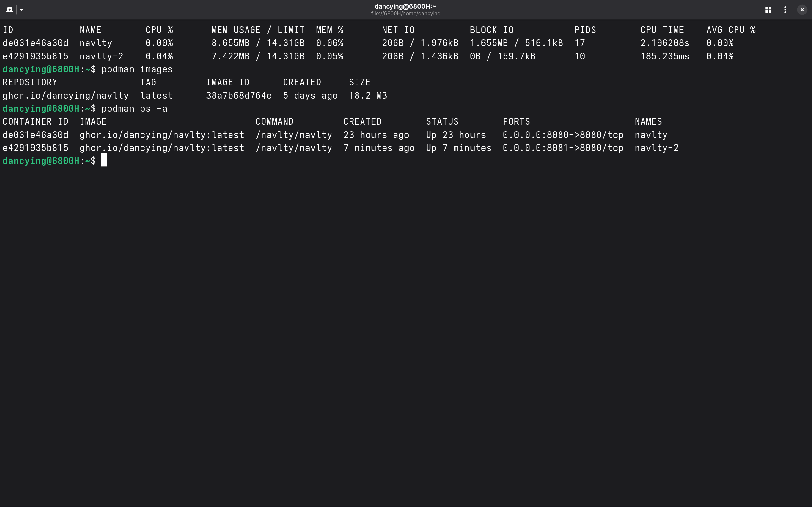Open the three-dot main menu

(x=785, y=10)
